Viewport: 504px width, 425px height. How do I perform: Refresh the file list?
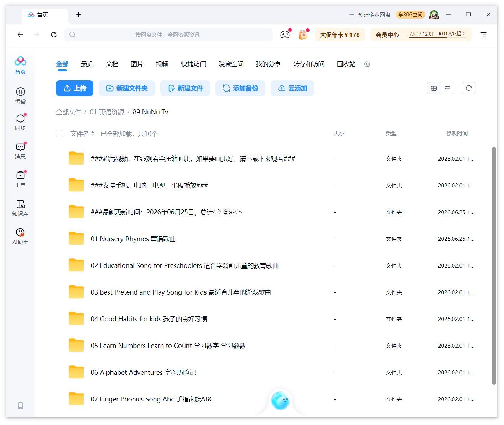click(x=469, y=88)
